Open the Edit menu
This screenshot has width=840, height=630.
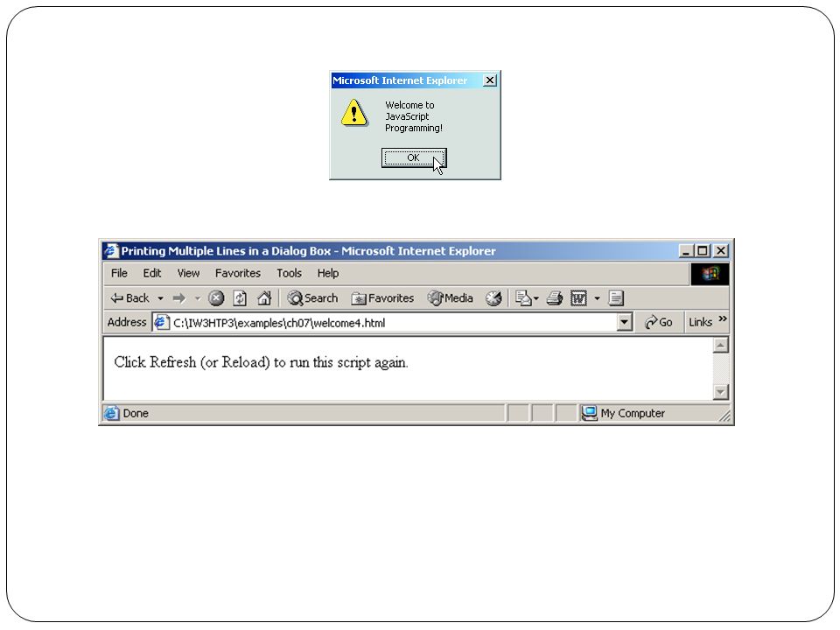[x=152, y=273]
